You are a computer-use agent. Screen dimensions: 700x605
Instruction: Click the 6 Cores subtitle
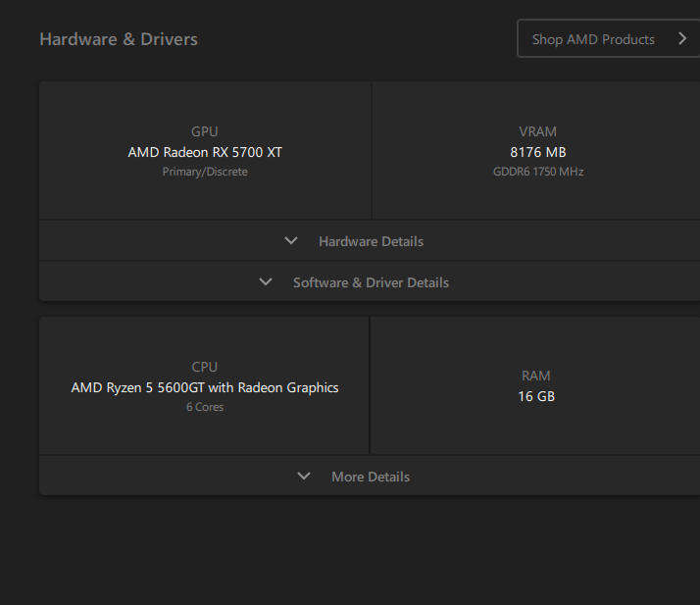[205, 407]
